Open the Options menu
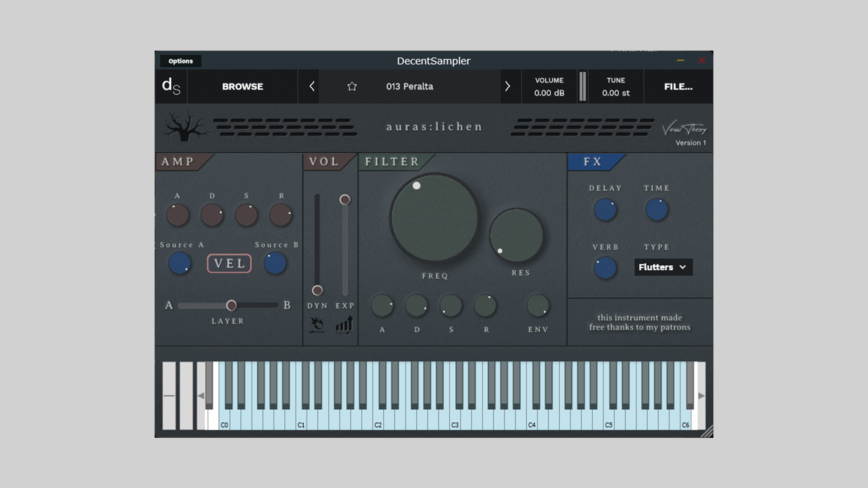 (x=180, y=61)
